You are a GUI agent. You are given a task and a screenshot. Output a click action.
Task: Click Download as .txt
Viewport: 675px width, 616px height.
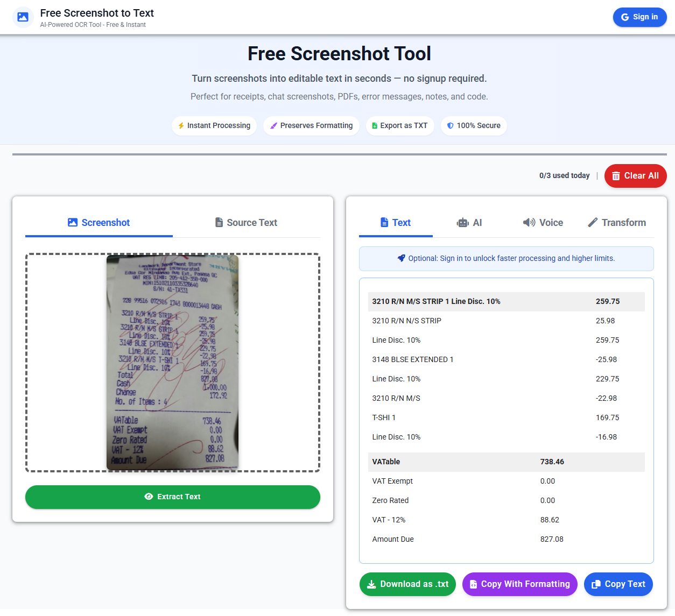click(407, 584)
